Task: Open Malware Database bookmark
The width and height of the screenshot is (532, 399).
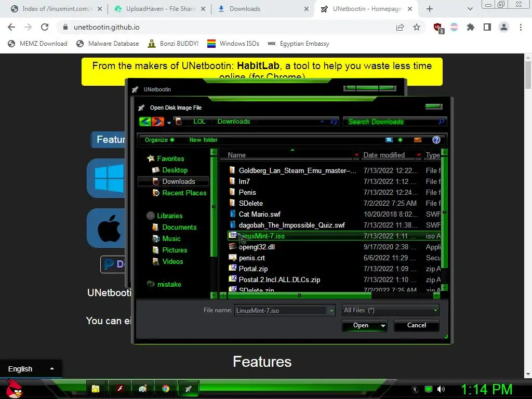Action: [x=108, y=44]
